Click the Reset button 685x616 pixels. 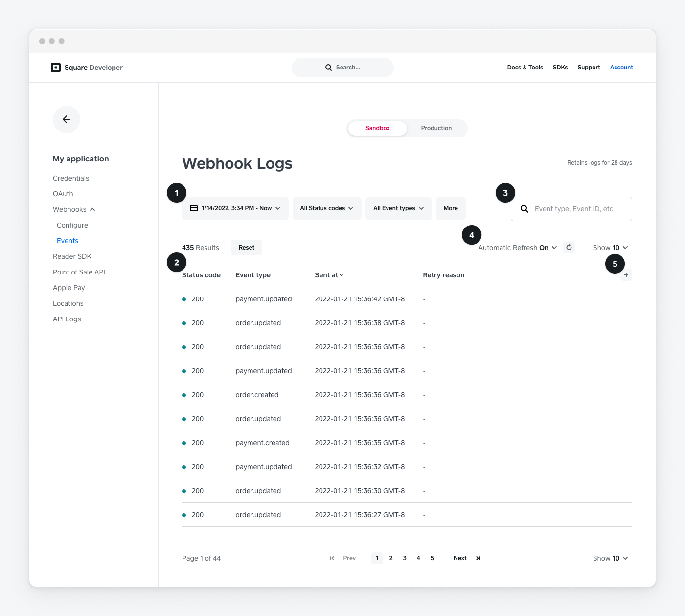point(247,248)
